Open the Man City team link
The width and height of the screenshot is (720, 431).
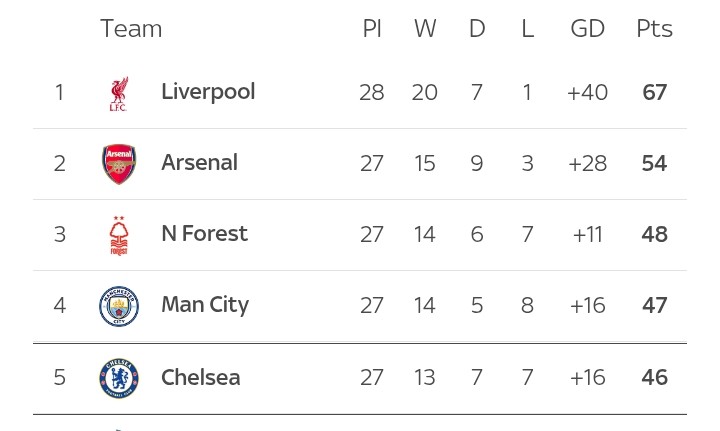[x=205, y=305]
